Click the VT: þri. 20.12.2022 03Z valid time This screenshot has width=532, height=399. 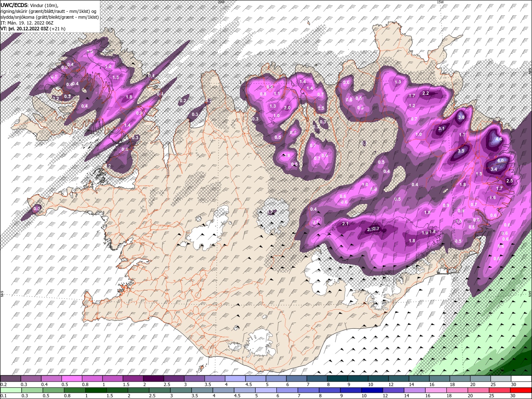click(x=24, y=29)
